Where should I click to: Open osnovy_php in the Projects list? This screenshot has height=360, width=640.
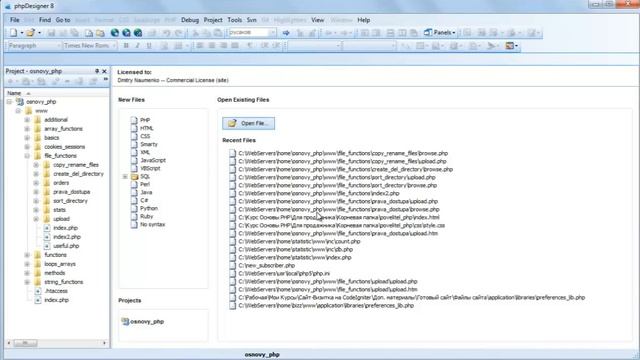tap(147, 322)
